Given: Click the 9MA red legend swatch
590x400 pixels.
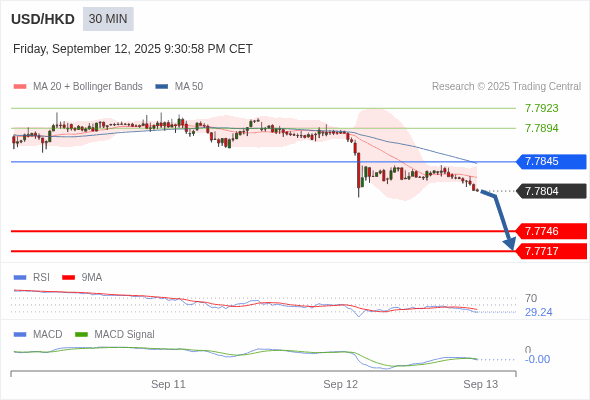Looking at the screenshot, I should point(68,278).
